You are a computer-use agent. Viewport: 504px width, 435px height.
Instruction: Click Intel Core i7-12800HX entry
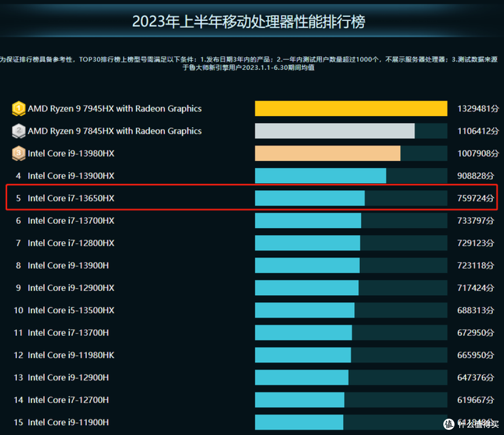71,243
